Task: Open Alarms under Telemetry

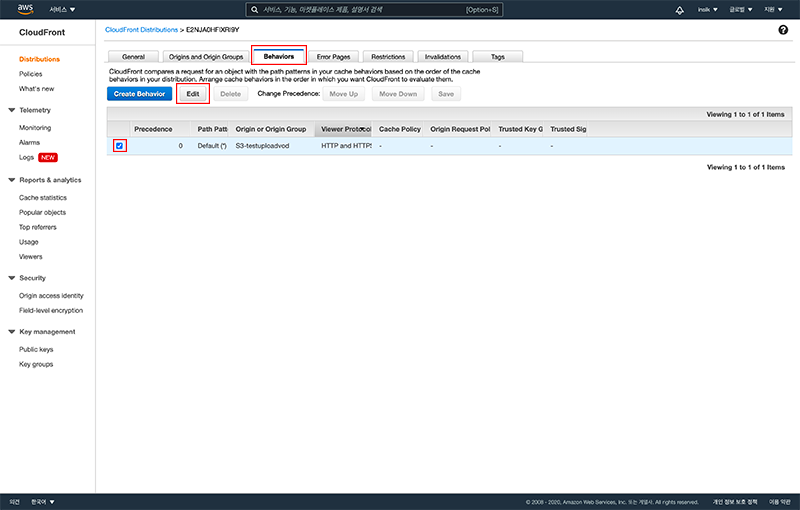Action: [x=29, y=143]
